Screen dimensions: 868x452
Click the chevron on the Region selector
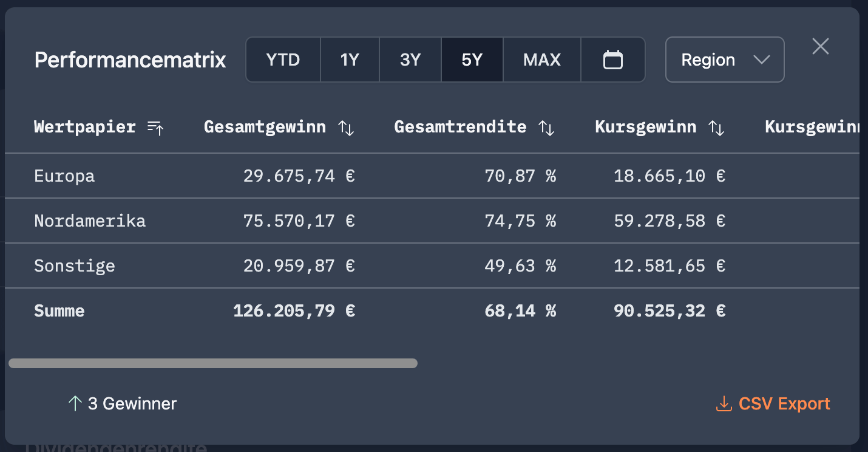point(763,60)
